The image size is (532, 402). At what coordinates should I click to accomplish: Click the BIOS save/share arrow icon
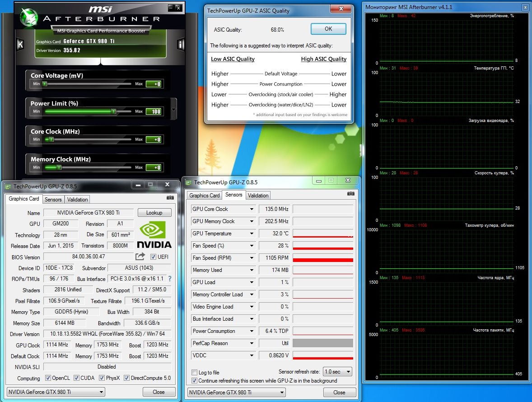(x=140, y=257)
